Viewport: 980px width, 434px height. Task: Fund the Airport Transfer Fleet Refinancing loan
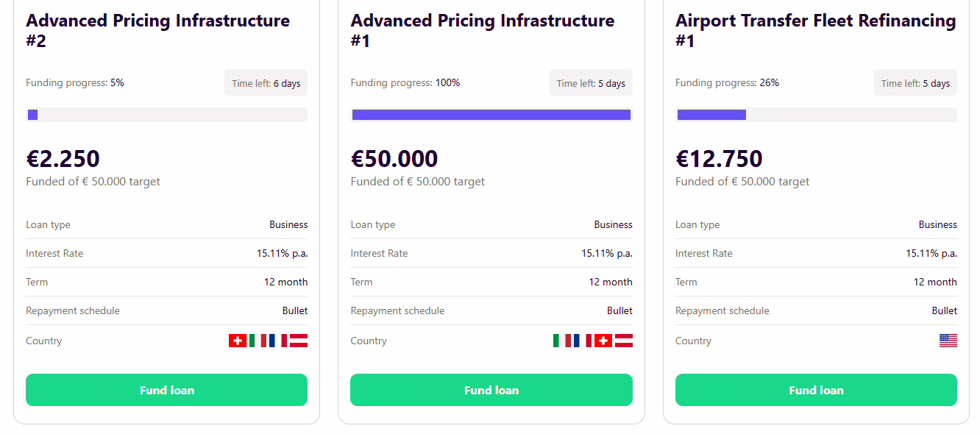tap(816, 390)
